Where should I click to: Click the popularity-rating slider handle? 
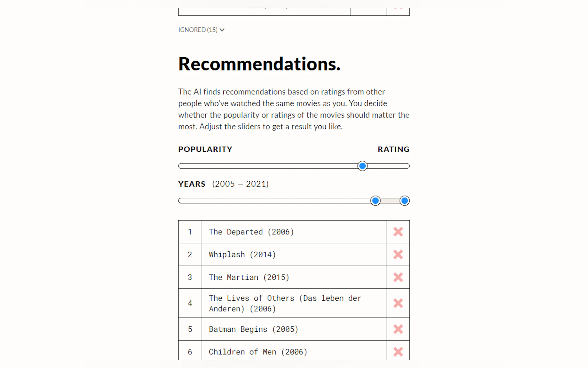362,166
